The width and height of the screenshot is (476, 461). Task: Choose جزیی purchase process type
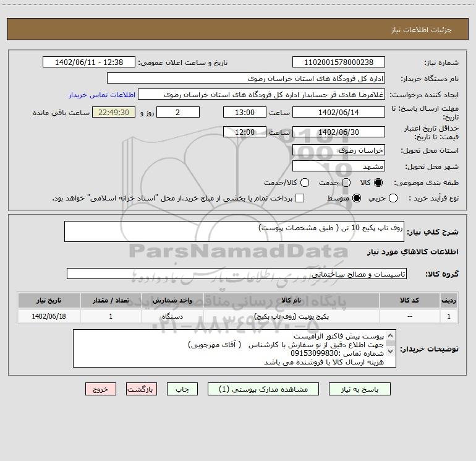point(393,198)
